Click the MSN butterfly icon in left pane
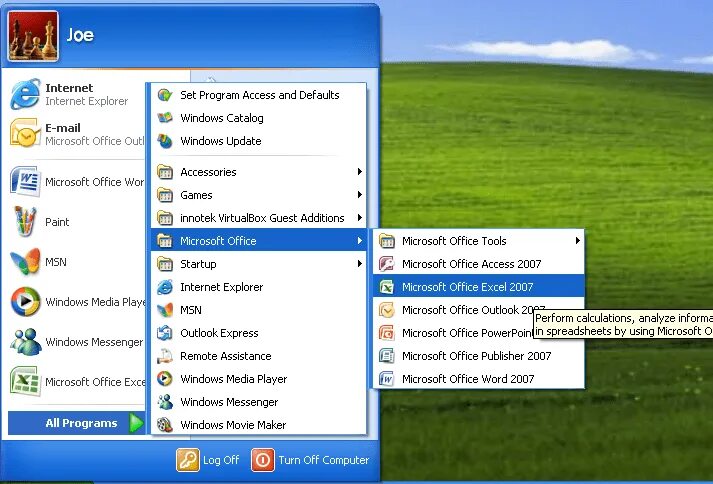This screenshot has height=484, width=713. pos(25,262)
